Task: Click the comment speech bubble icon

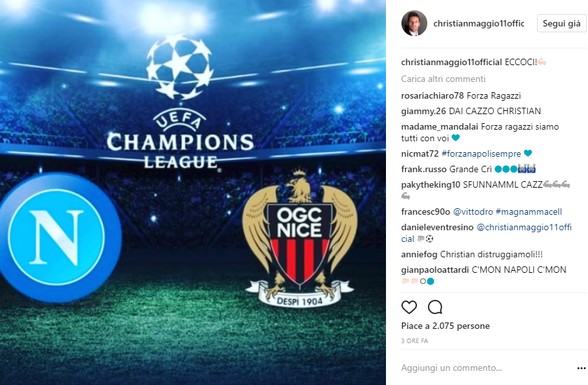Action: click(435, 307)
